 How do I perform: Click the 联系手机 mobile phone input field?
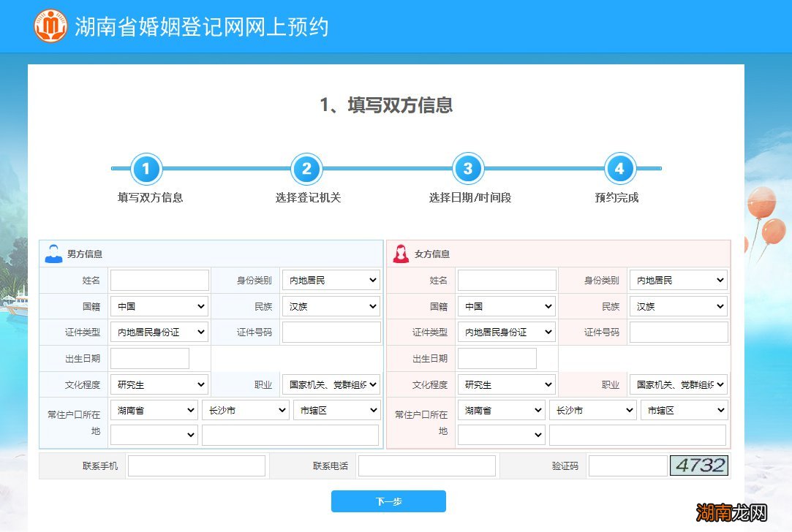(x=196, y=465)
